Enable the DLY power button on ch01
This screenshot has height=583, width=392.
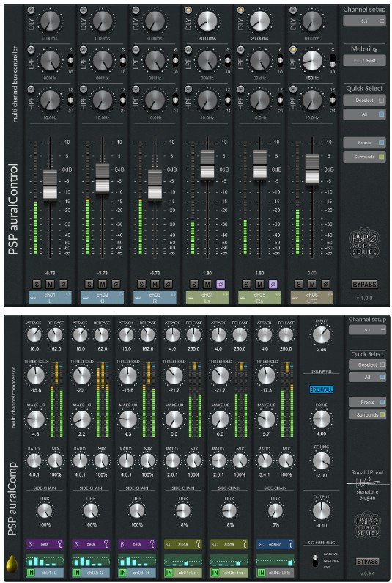32,10
